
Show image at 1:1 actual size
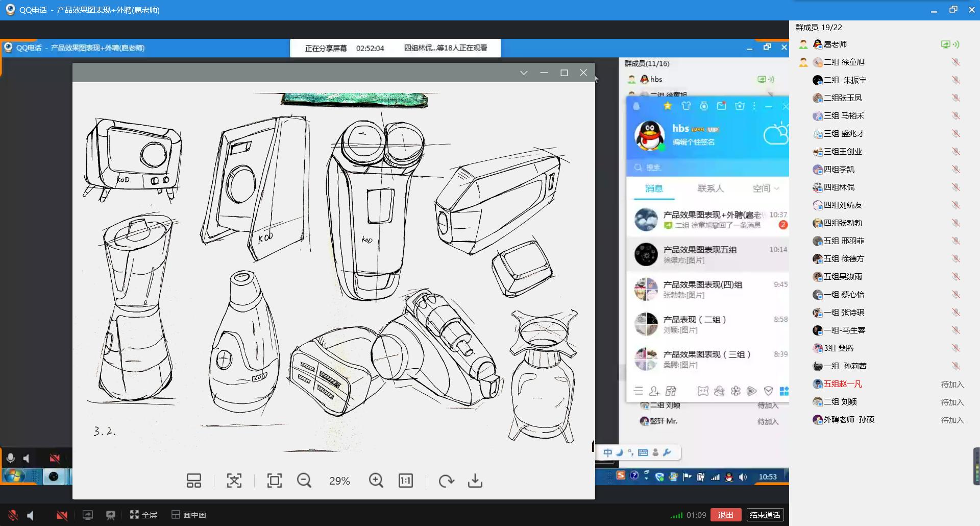[406, 481]
